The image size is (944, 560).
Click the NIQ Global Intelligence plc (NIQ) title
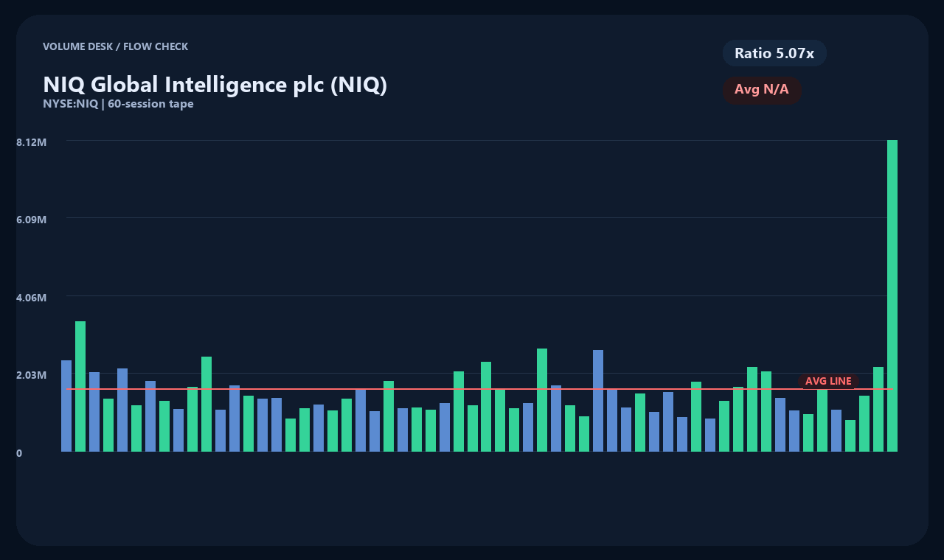[215, 84]
